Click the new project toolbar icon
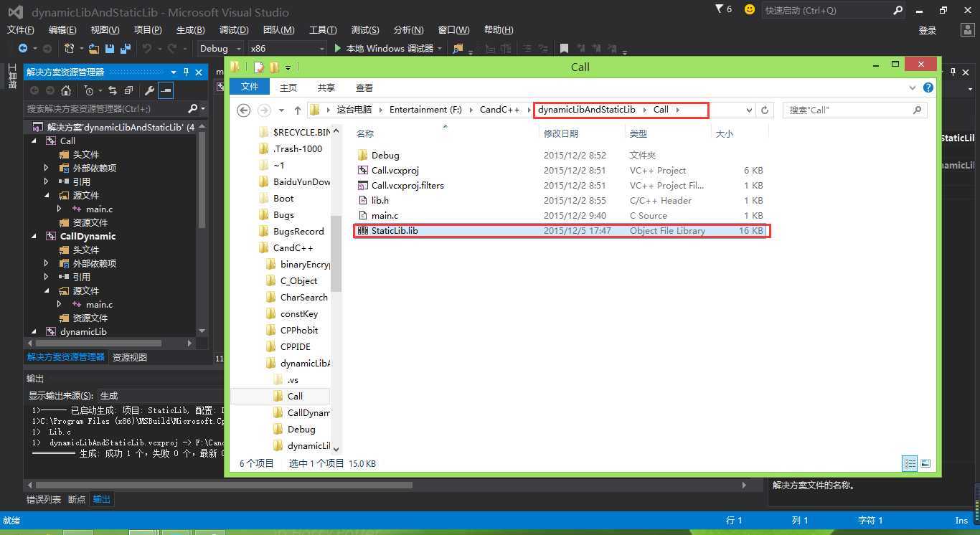Viewport: 980px width, 535px height. click(x=70, y=48)
